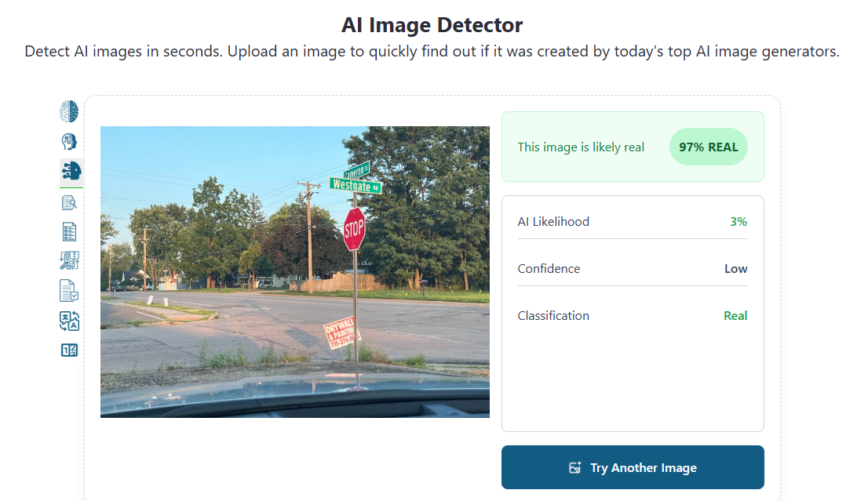The height and width of the screenshot is (501, 868).
Task: Click the This image is likely real text
Action: click(x=581, y=147)
